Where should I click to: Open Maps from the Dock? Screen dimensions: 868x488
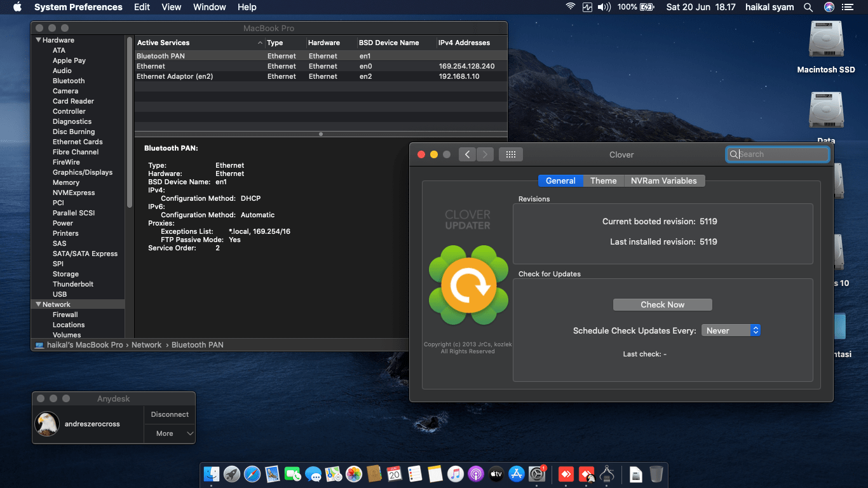tap(334, 474)
